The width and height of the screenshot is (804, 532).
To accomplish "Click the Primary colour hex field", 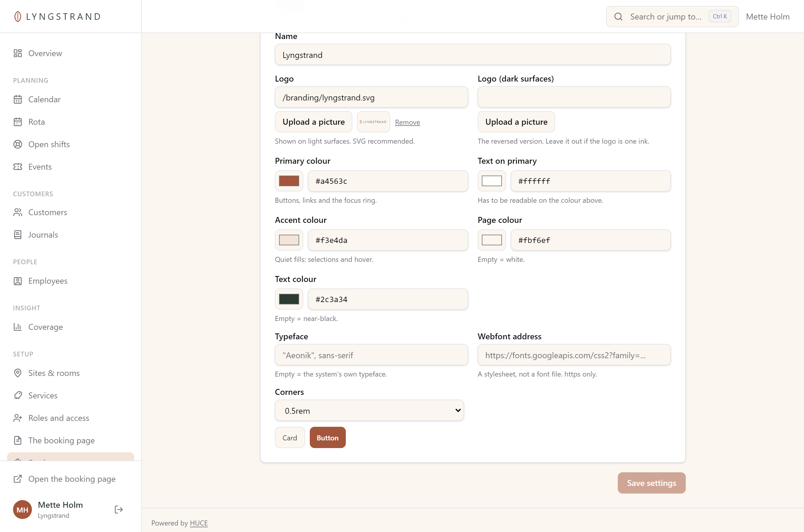I will click(x=388, y=181).
